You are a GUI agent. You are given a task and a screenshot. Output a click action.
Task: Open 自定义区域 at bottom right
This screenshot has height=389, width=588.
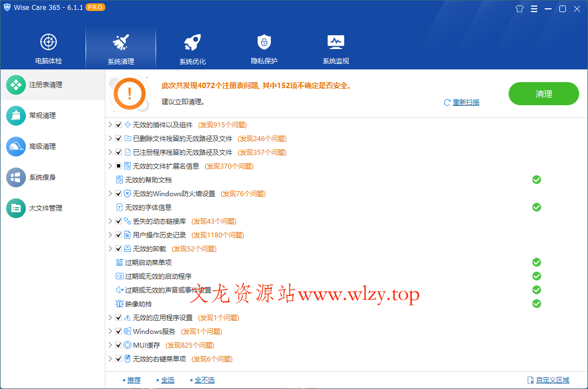[552, 380]
